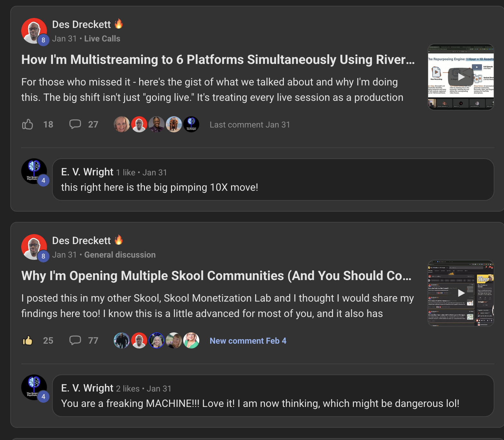This screenshot has height=440, width=504.
Task: Open the General discussion category
Action: (x=120, y=255)
